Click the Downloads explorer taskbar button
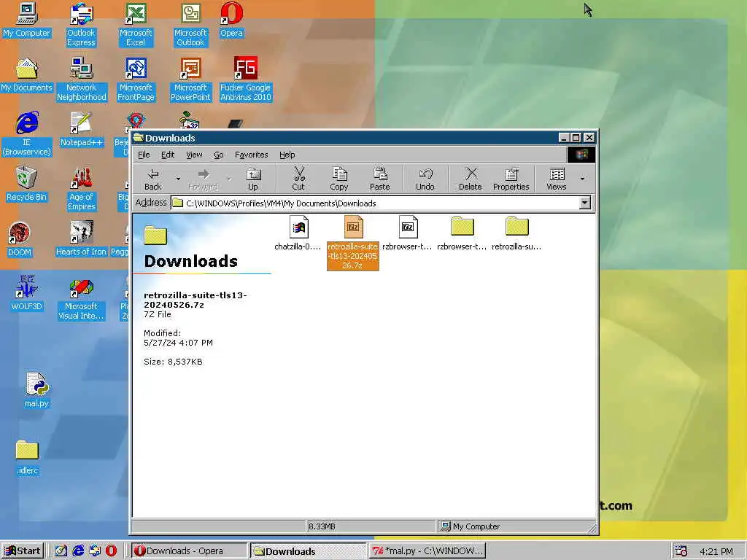 (x=309, y=551)
